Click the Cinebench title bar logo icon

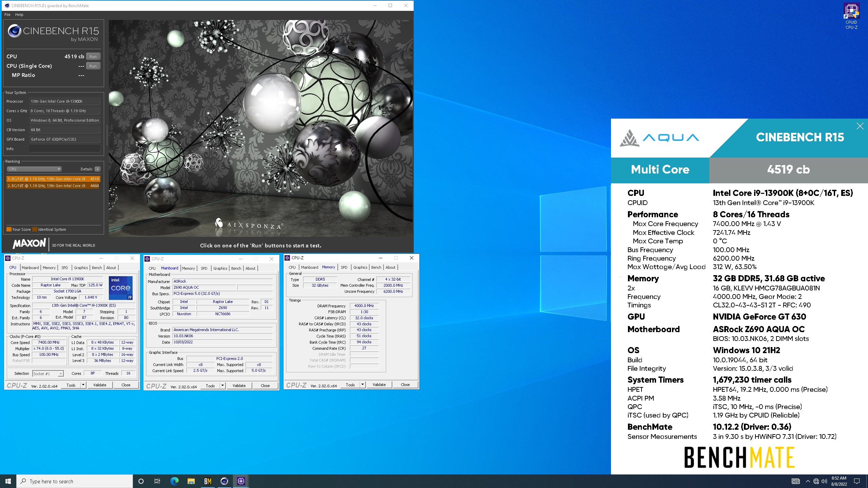click(x=7, y=5)
